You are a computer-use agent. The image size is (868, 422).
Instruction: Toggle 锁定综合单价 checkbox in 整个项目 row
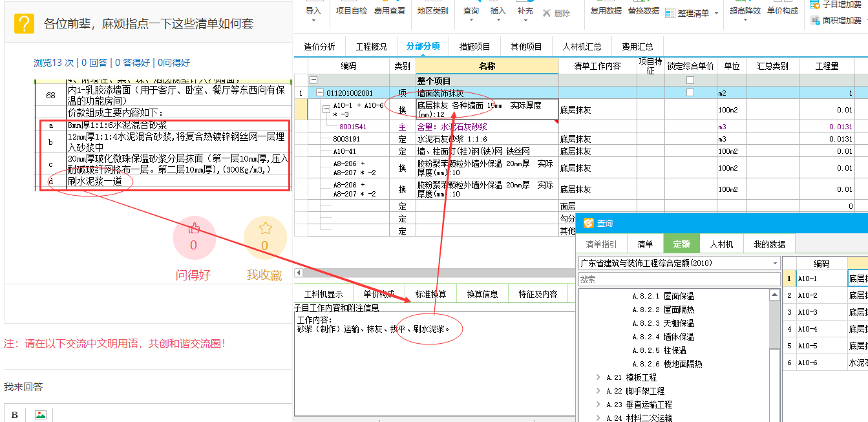coord(690,80)
